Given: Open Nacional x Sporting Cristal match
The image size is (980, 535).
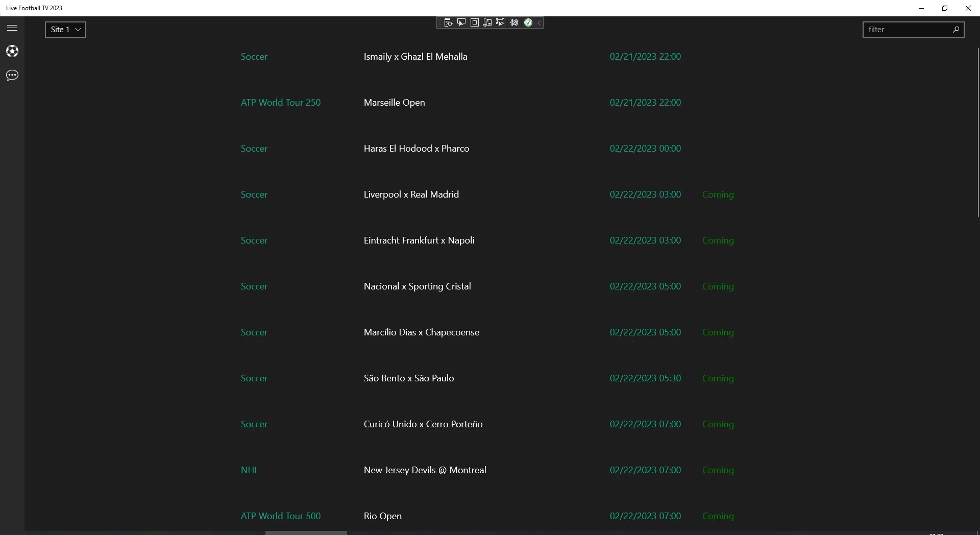Looking at the screenshot, I should 418,286.
